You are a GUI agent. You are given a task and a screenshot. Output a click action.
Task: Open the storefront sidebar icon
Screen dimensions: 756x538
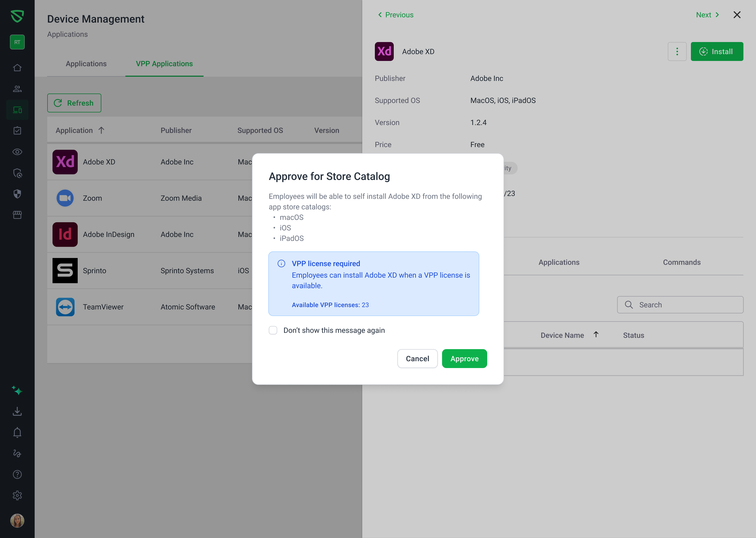pyautogui.click(x=17, y=215)
